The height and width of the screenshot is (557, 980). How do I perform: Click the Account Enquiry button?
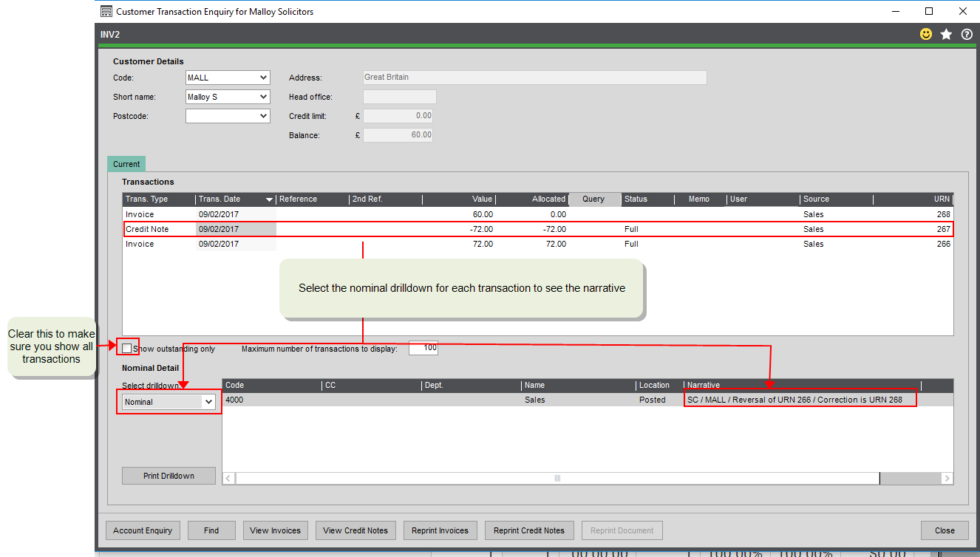click(143, 530)
